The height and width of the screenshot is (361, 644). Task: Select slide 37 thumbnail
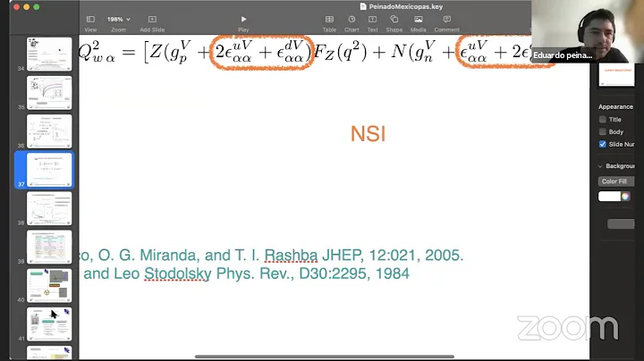(x=49, y=170)
